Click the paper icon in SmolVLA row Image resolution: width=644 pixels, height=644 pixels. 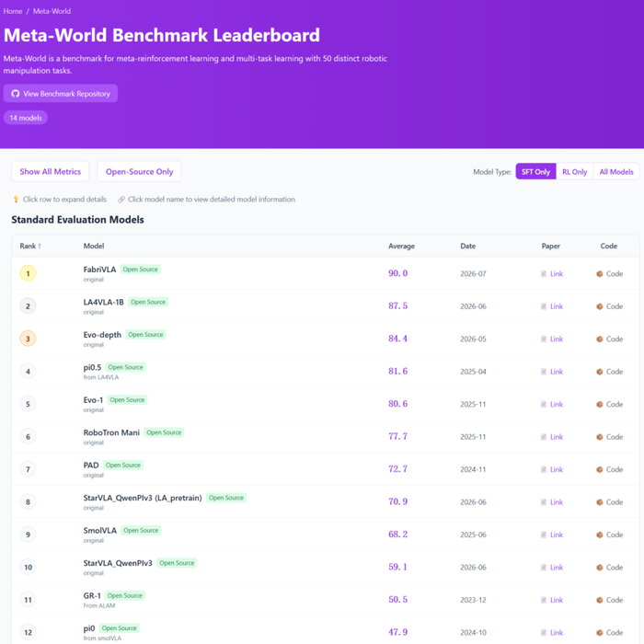pyautogui.click(x=544, y=535)
